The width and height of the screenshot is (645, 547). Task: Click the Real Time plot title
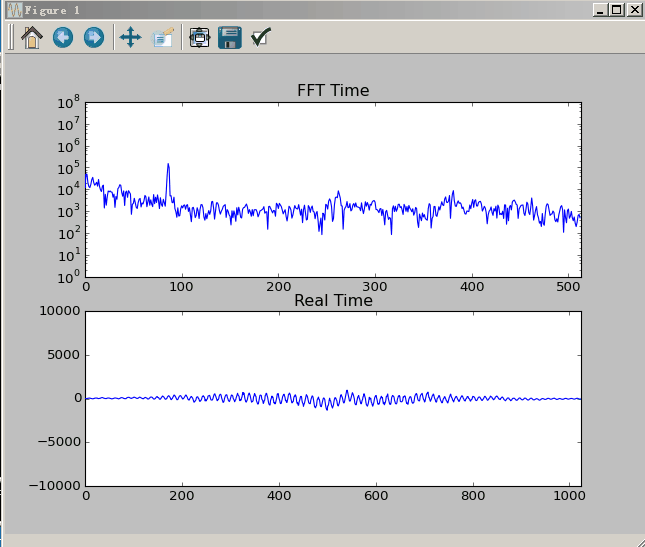coord(333,301)
